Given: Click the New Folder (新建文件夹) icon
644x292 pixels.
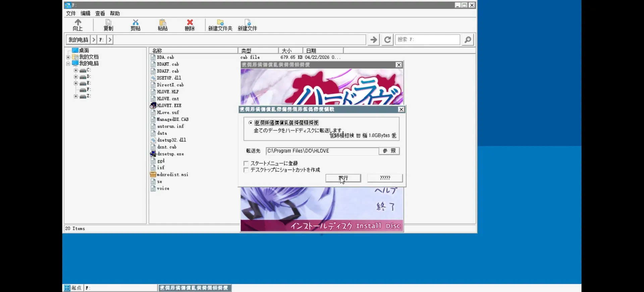Looking at the screenshot, I should [220, 22].
